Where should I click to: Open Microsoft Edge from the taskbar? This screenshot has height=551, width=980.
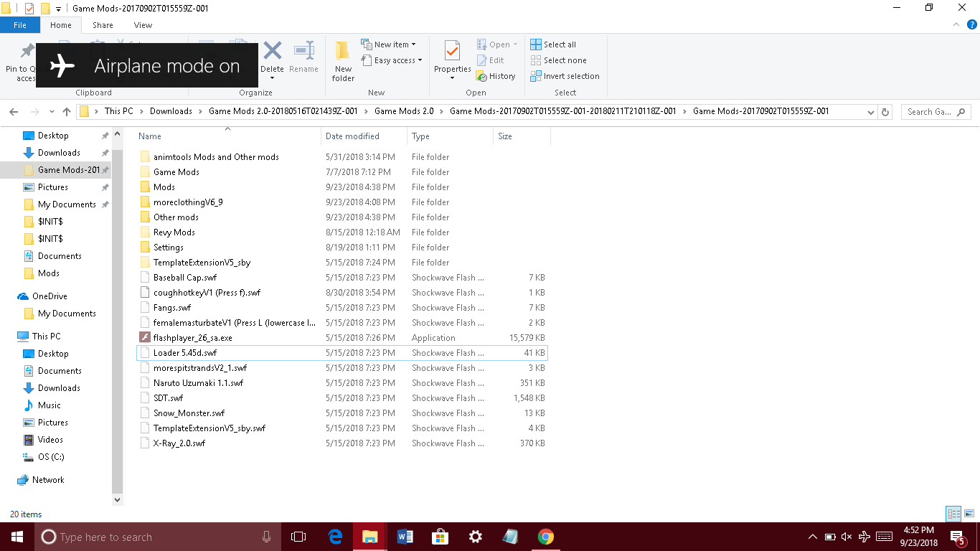(x=335, y=537)
